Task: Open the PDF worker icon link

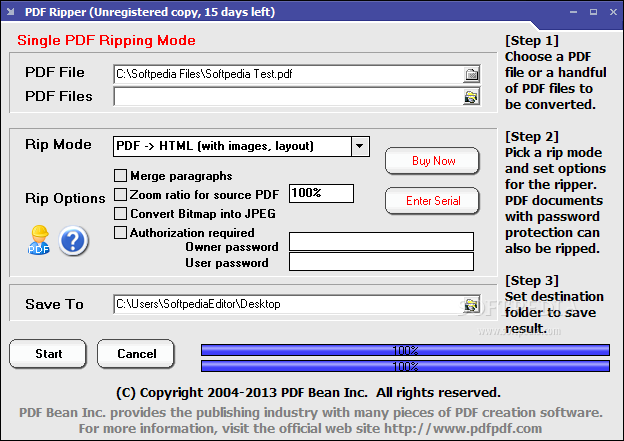Action: 39,240
